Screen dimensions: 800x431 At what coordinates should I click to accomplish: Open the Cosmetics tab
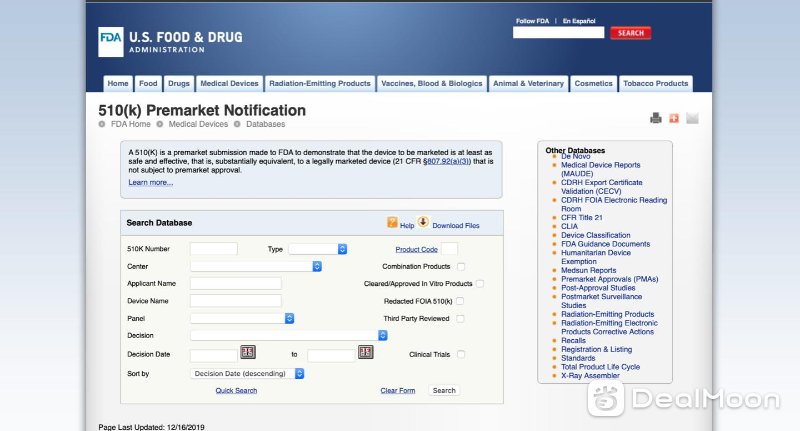click(593, 84)
